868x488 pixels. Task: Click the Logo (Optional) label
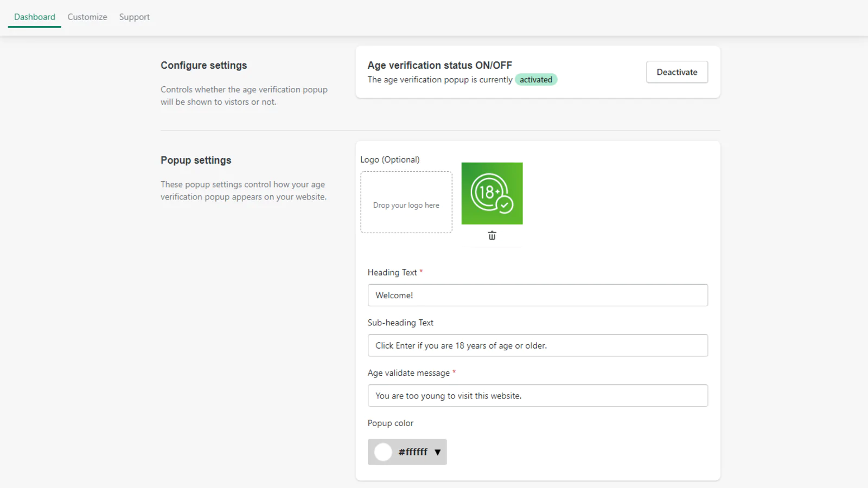pos(390,159)
